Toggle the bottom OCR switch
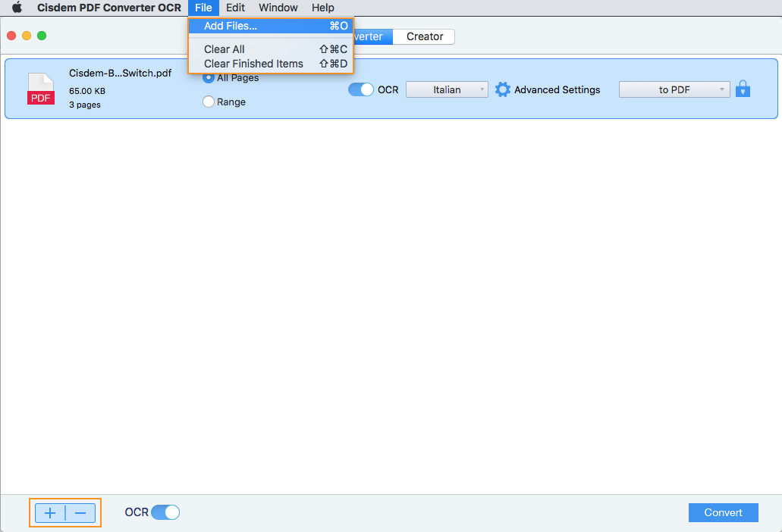The image size is (782, 532). pos(165,512)
